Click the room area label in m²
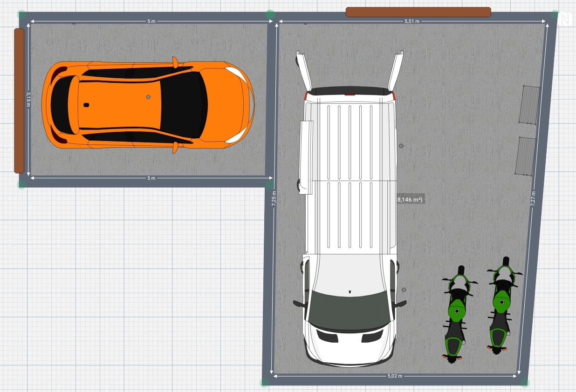The height and width of the screenshot is (392, 576). 410,200
